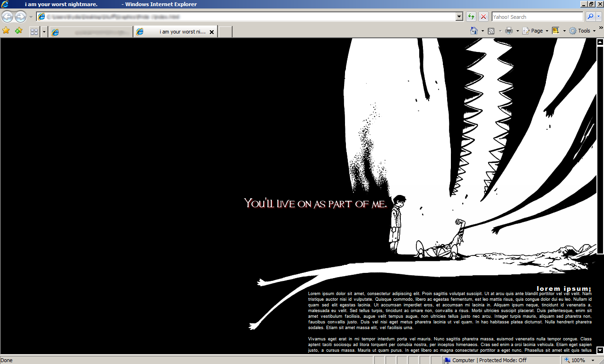Go back using the Back arrow button
Viewport: 604px width, 364px height.
7,17
